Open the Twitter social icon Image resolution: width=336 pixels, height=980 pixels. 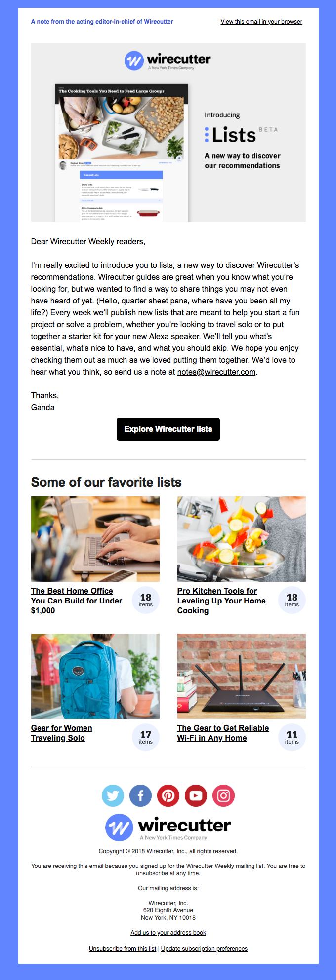pos(113,796)
